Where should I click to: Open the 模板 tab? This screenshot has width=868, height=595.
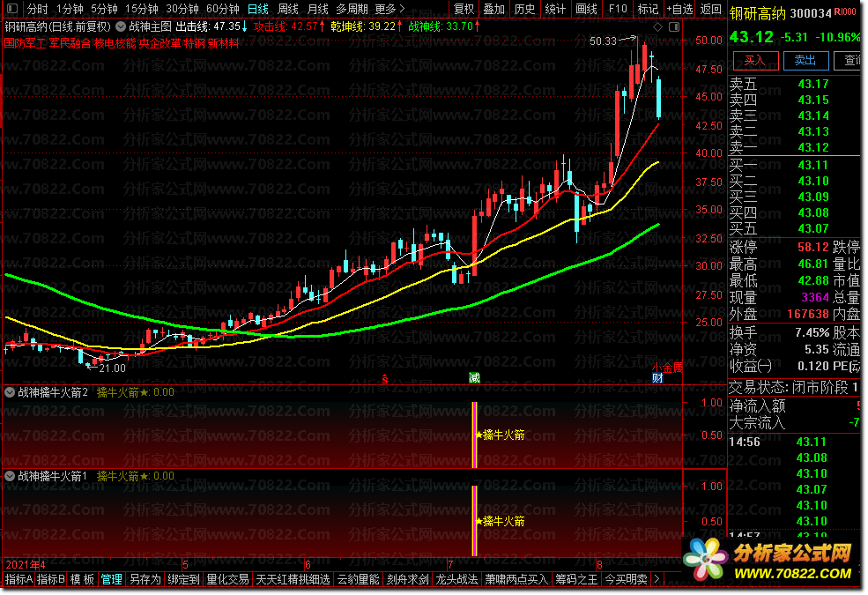[x=82, y=579]
